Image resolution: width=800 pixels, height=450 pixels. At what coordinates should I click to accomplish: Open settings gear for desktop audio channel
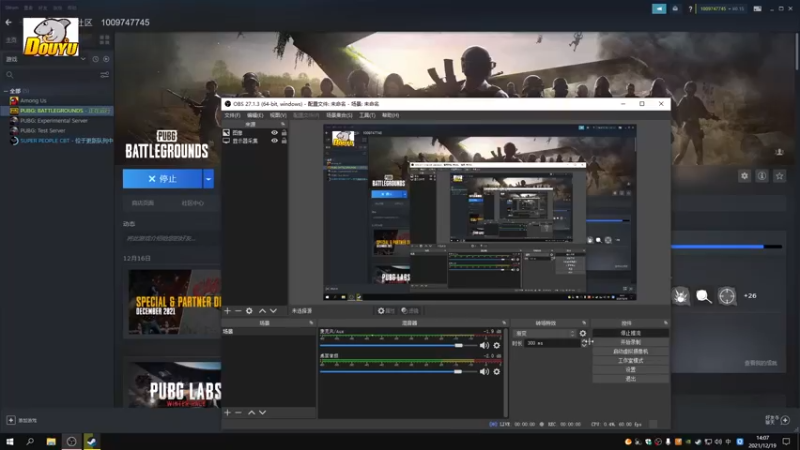click(x=497, y=372)
